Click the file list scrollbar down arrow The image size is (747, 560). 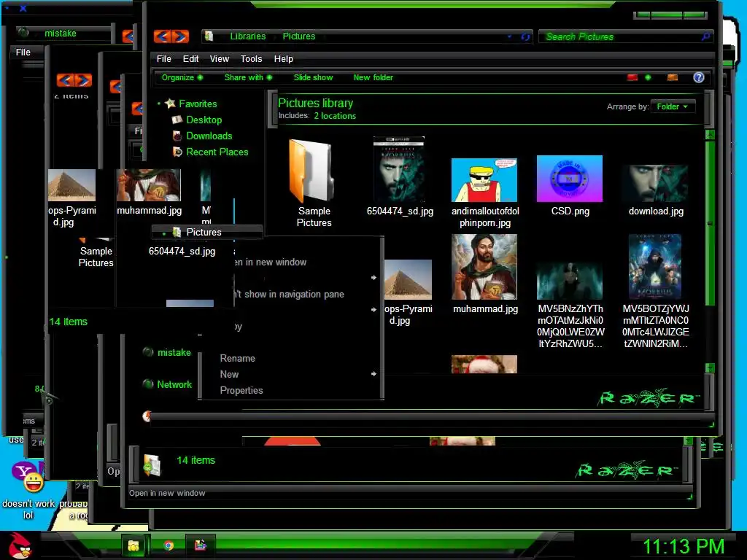click(x=710, y=367)
